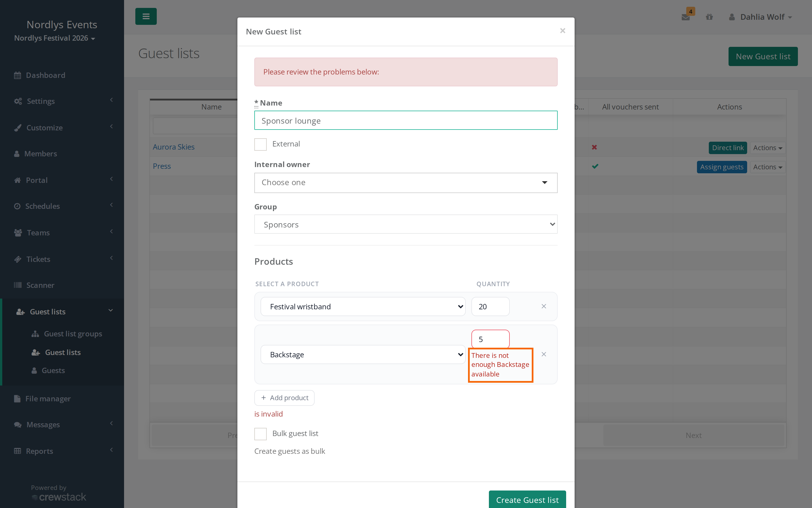Click the Name input with Sponsor lounge
Image resolution: width=812 pixels, height=508 pixels.
(406, 120)
